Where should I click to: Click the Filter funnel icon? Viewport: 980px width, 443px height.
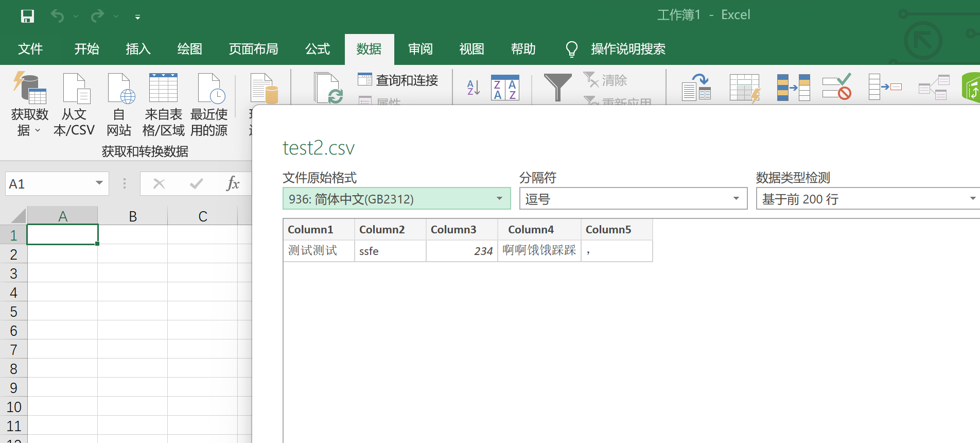[x=557, y=87]
